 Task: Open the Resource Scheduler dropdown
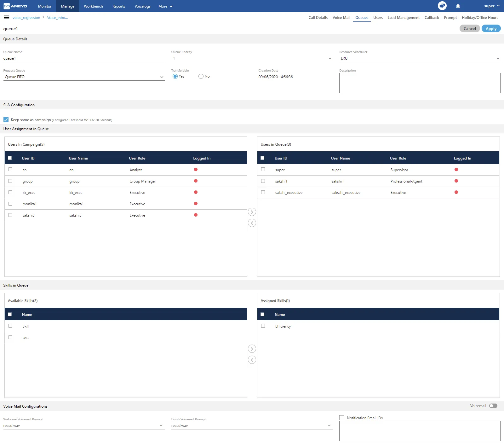[420, 58]
